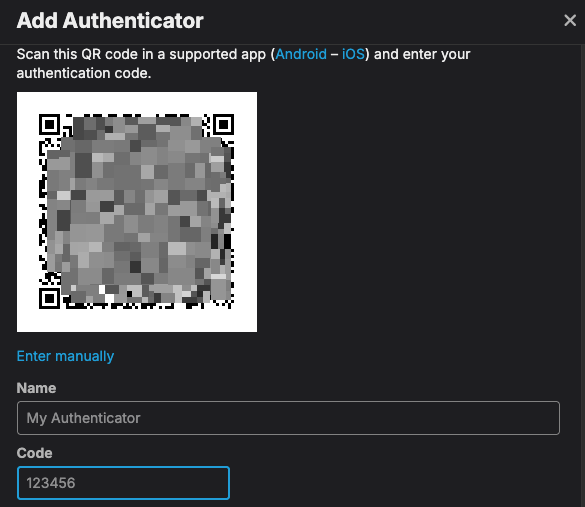Screen dimensions: 585x507
Task: Focus the Code input field
Action: tap(123, 483)
